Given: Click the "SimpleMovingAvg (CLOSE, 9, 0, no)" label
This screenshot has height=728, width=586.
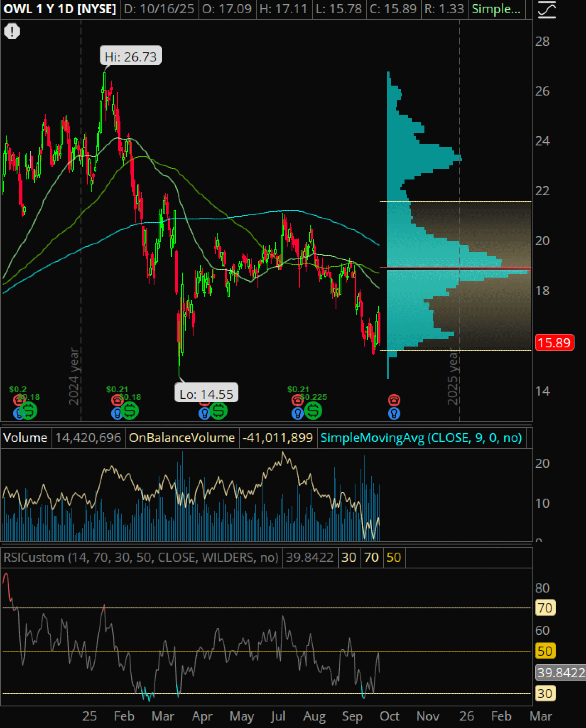Looking at the screenshot, I should click(x=421, y=438).
